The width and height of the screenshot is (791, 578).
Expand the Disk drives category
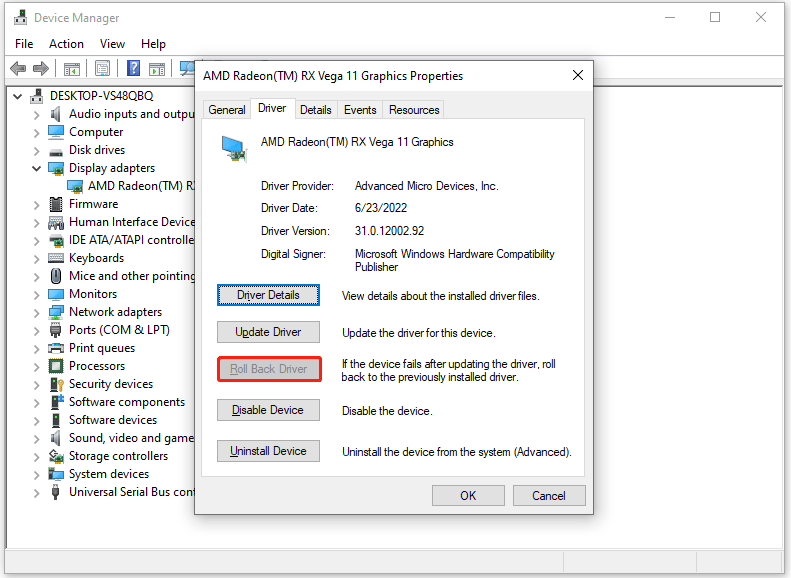tap(36, 150)
